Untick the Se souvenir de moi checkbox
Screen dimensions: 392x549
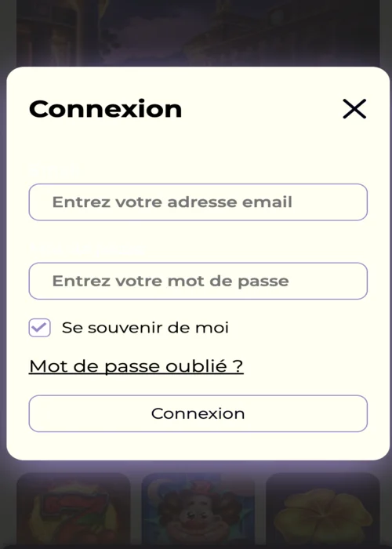tap(39, 328)
